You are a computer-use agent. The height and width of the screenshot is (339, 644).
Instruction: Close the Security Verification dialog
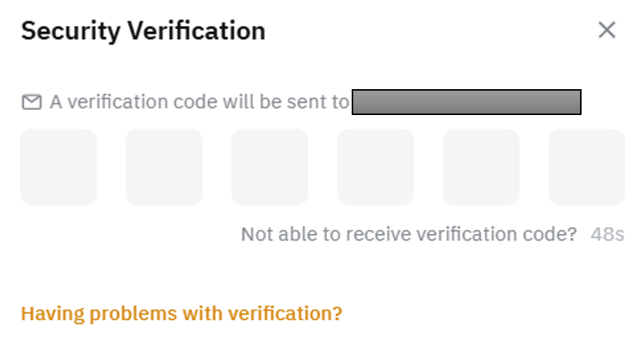606,30
